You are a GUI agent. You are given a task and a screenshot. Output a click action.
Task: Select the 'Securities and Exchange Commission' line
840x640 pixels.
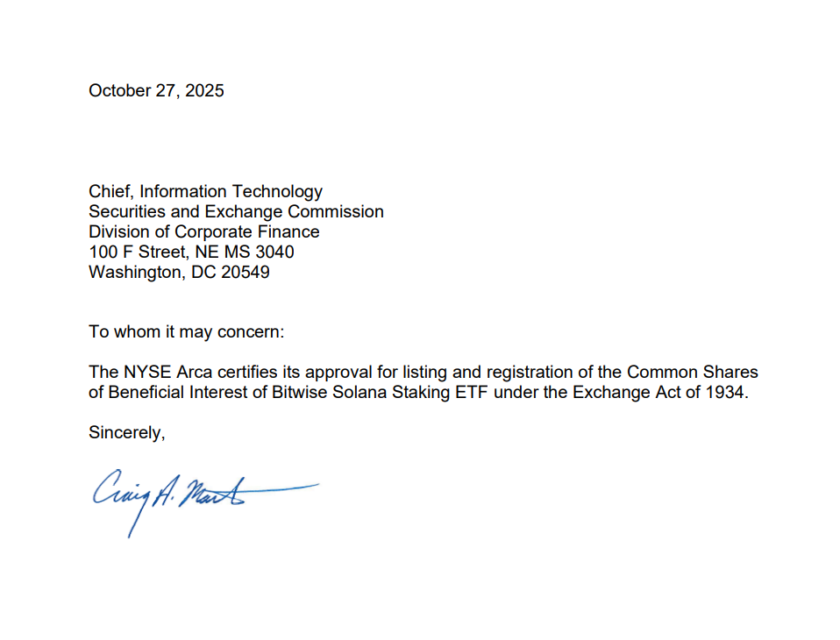pyautogui.click(x=236, y=211)
